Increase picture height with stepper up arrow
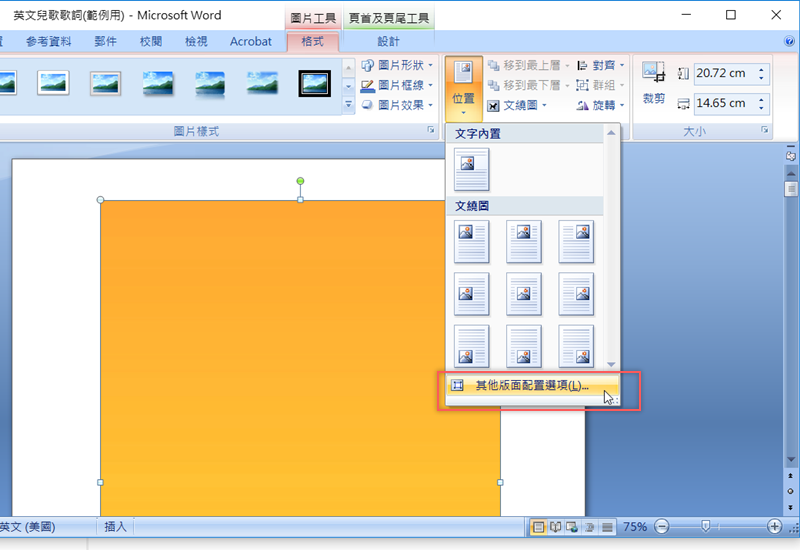Screen dimensions: 800x550 tap(761, 69)
